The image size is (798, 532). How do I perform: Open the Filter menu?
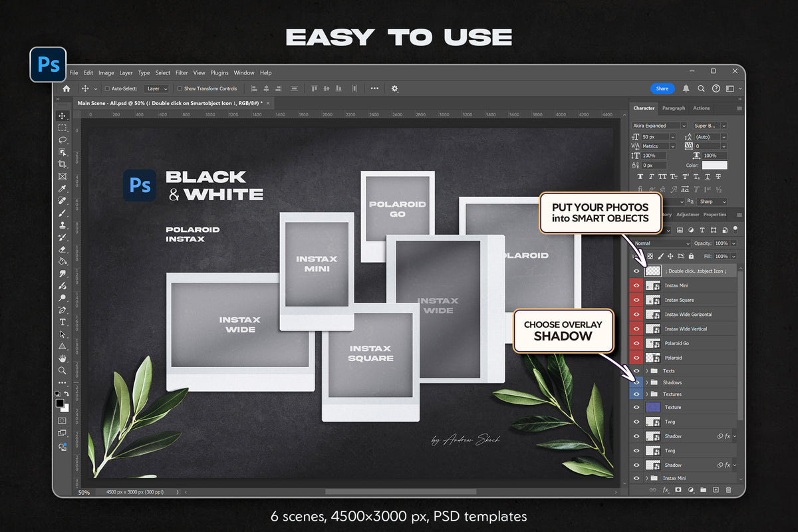pyautogui.click(x=182, y=72)
